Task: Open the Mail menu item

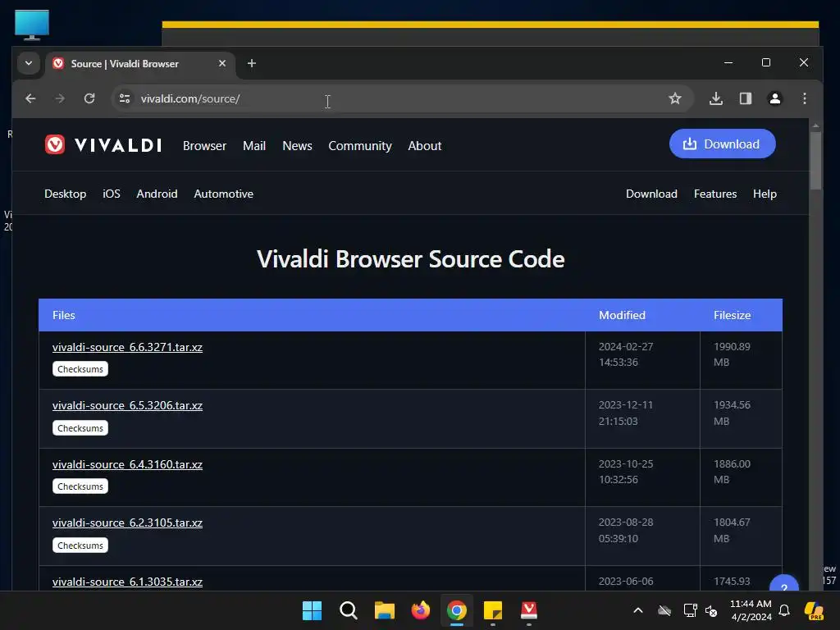Action: [254, 146]
